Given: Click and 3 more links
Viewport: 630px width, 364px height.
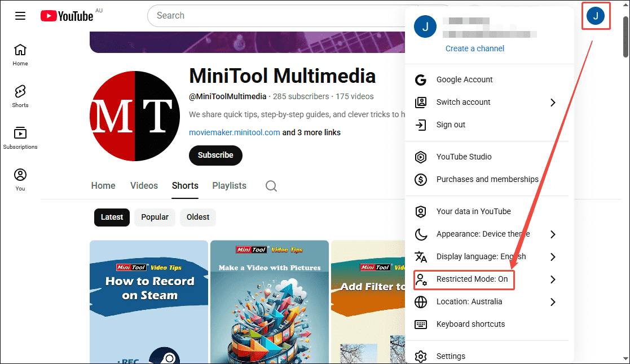Looking at the screenshot, I should 311,132.
